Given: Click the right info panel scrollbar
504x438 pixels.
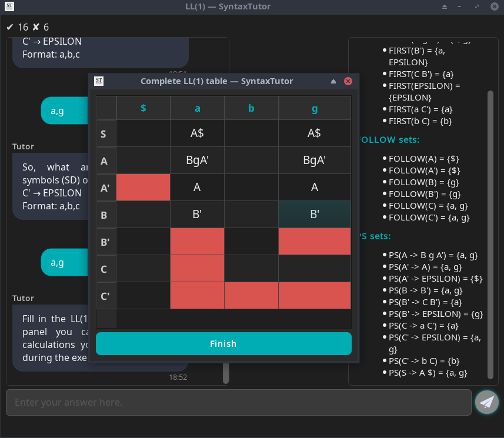Looking at the screenshot, I should click(x=490, y=235).
